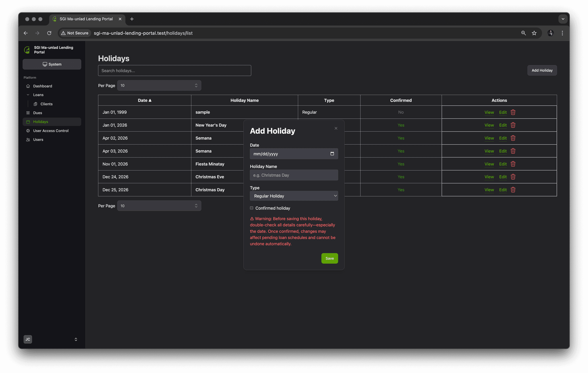Screen dimensions: 588x373
Task: Save the new holiday
Action: tap(330, 258)
